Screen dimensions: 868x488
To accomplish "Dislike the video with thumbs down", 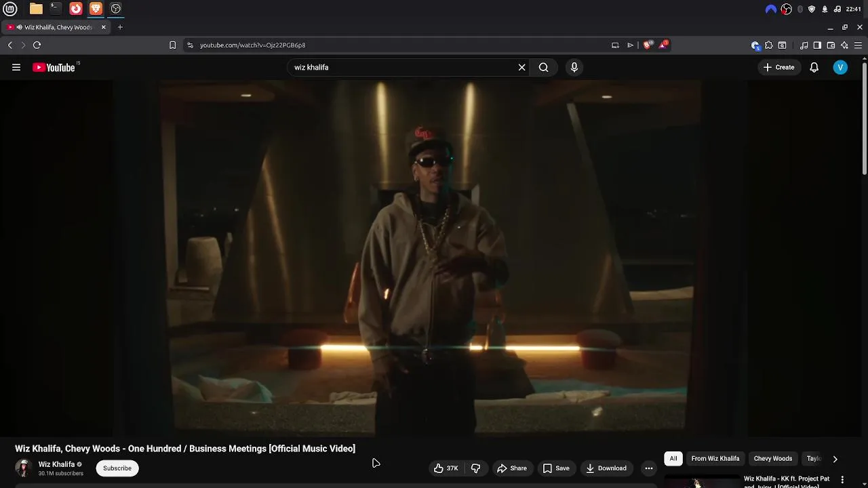I will click(476, 468).
